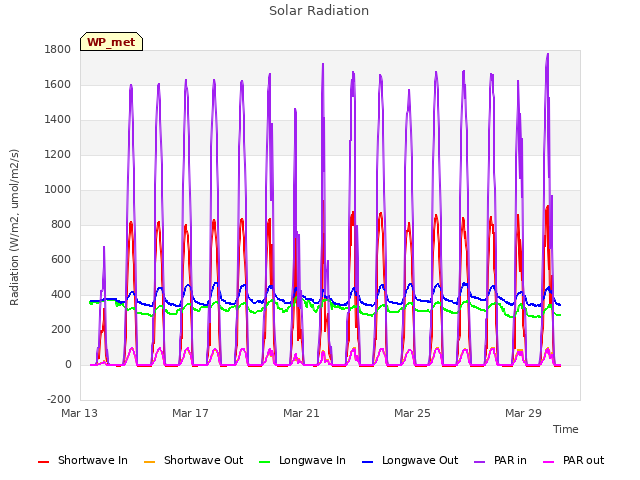This screenshot has height=480, width=640.
Task: Click the 800 y-axis tick label
Action: (61, 225)
